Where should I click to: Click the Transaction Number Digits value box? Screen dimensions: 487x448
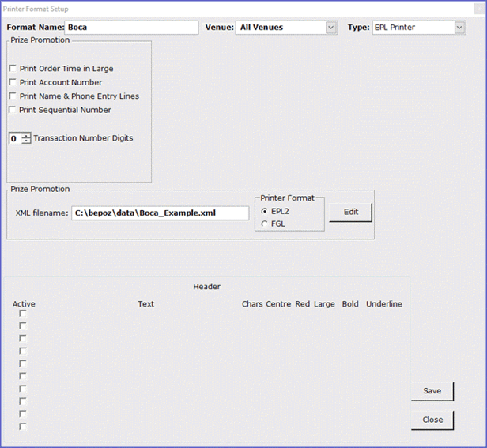pos(14,138)
